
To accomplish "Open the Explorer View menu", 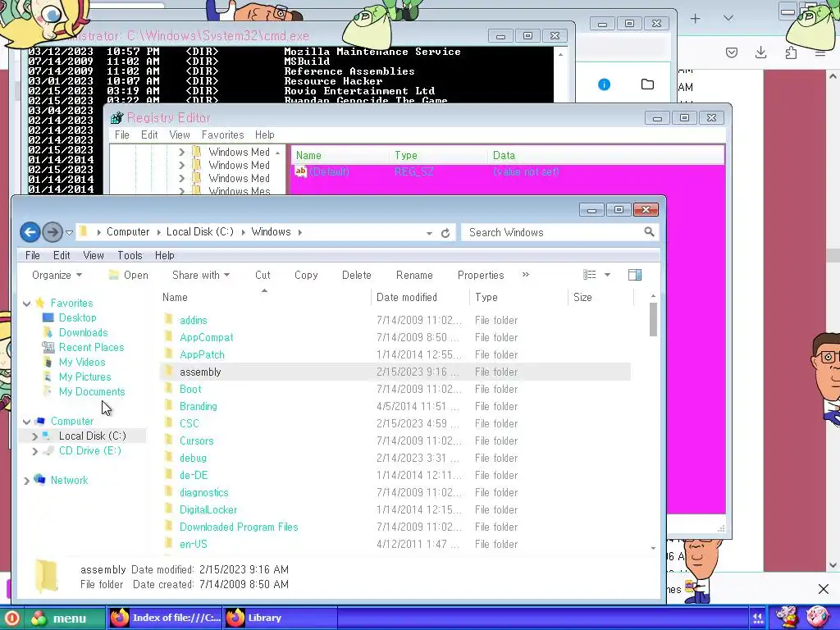I will click(94, 256).
